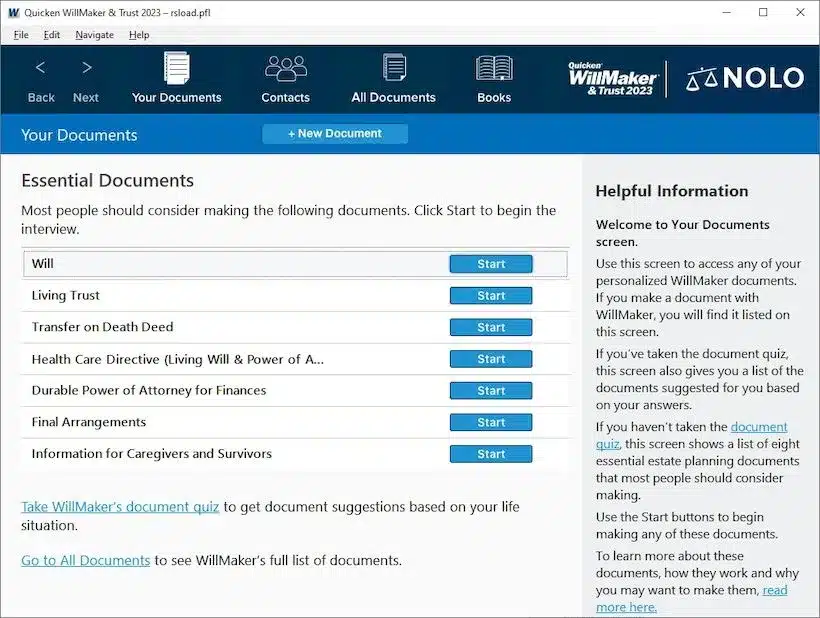This screenshot has width=820, height=618.
Task: Open the read more here link
Action: (691, 599)
